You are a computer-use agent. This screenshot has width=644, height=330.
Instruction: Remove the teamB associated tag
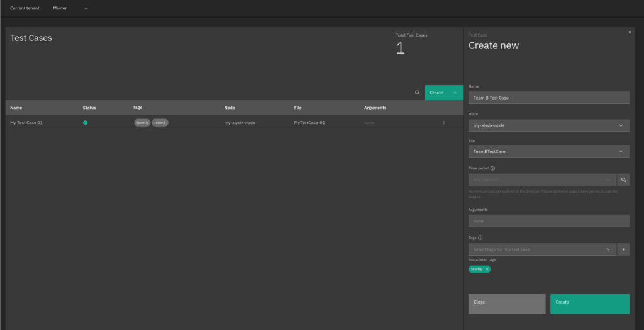coord(487,269)
